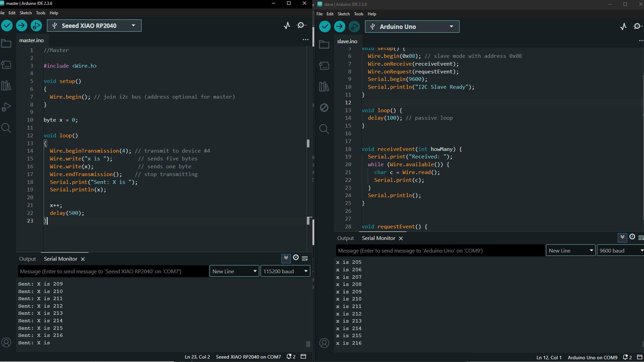This screenshot has width=644, height=362.
Task: Open Library Manager in slave sidebar
Action: 324,87
